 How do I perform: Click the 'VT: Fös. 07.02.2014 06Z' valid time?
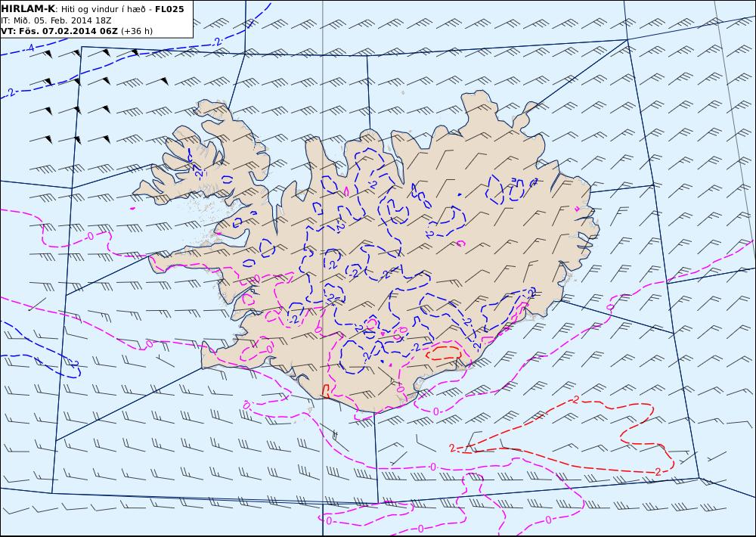pyautogui.click(x=59, y=31)
